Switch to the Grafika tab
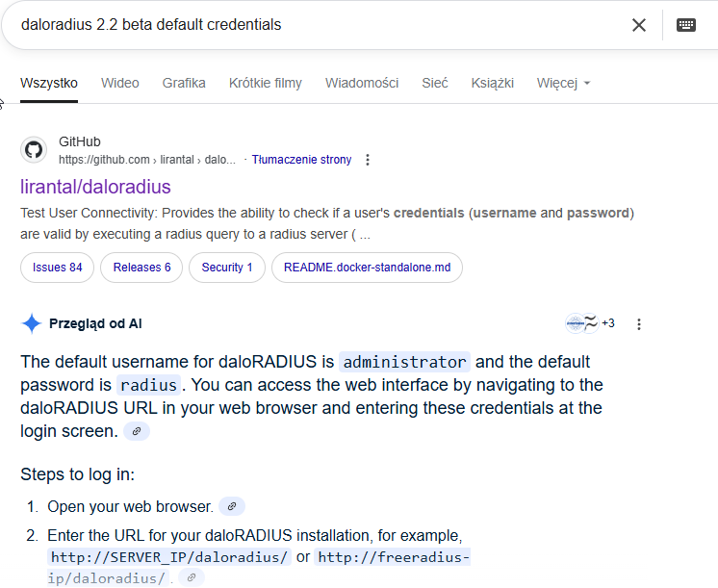Screen dimensions: 718x588 [184, 84]
